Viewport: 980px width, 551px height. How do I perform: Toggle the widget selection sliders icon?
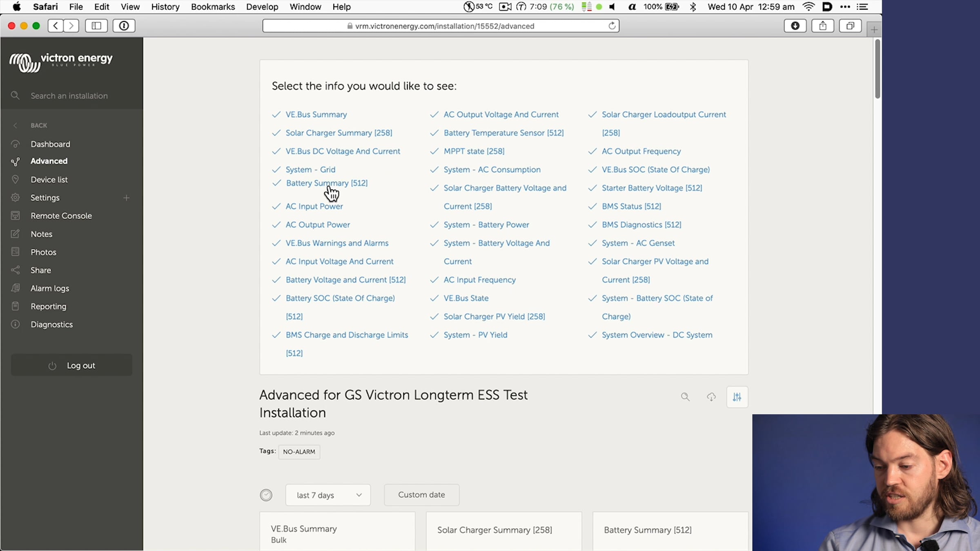coord(737,397)
